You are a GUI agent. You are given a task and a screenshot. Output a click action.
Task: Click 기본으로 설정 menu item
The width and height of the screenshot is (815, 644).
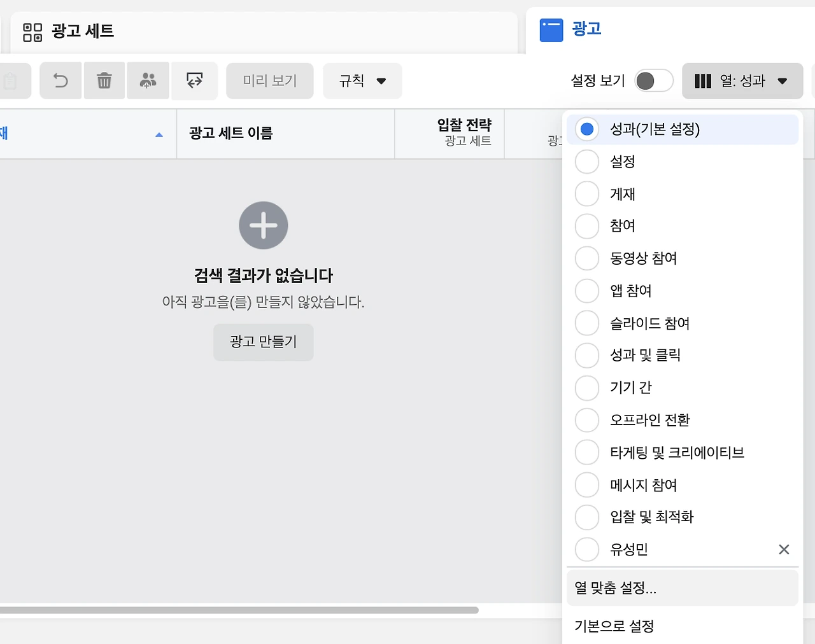click(x=682, y=626)
